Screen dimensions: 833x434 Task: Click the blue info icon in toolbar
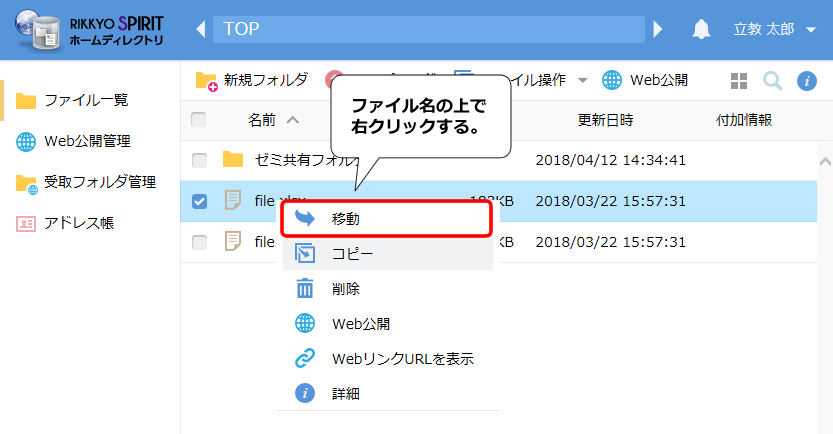[x=806, y=81]
